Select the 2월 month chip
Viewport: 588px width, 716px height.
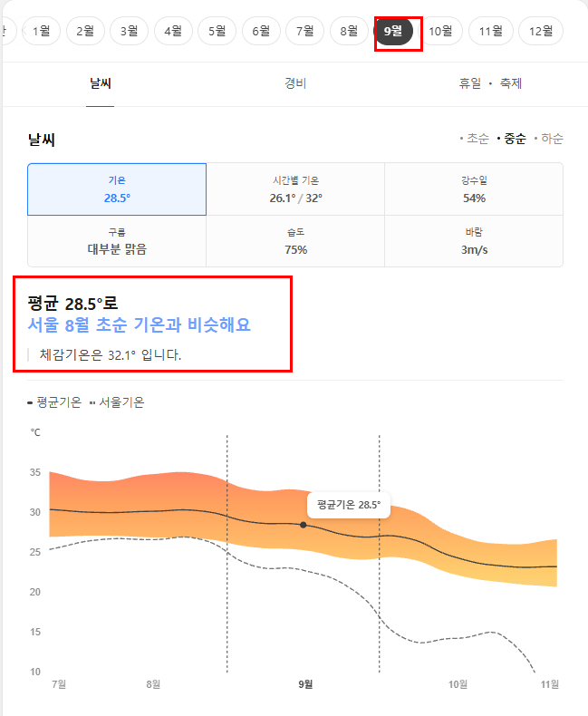click(x=85, y=31)
